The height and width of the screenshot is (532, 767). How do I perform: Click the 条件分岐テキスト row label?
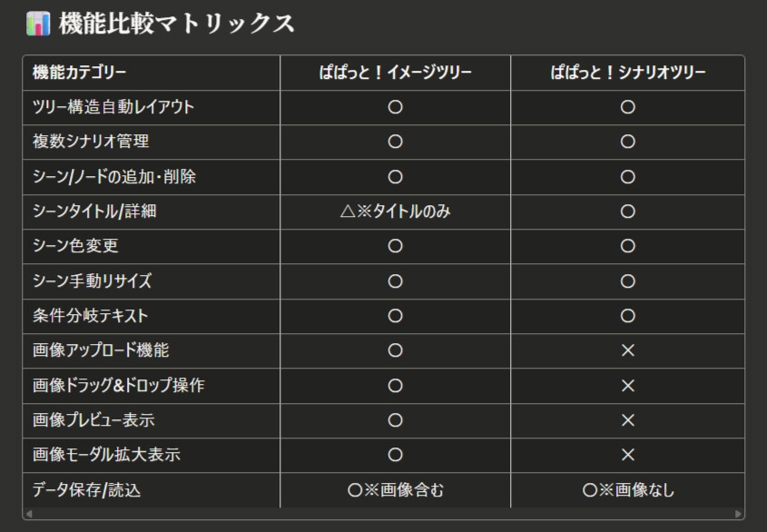[90, 316]
